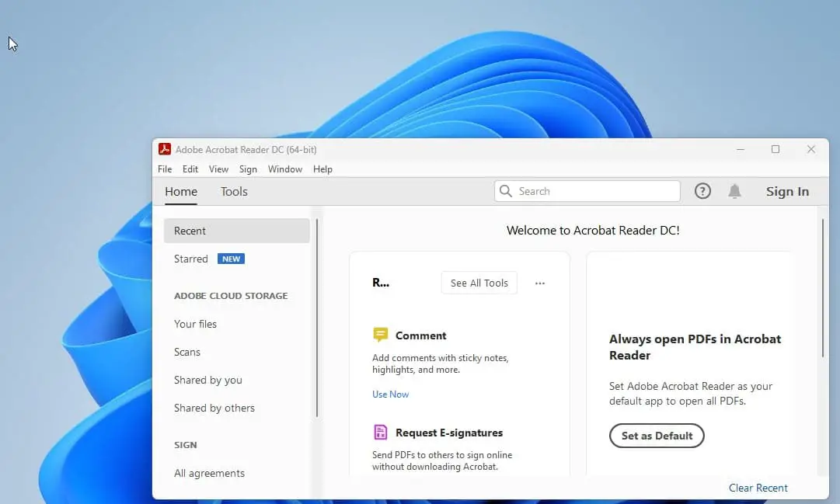Click the main panel vertical scrollbar
The image size is (840, 504).
coord(823,288)
